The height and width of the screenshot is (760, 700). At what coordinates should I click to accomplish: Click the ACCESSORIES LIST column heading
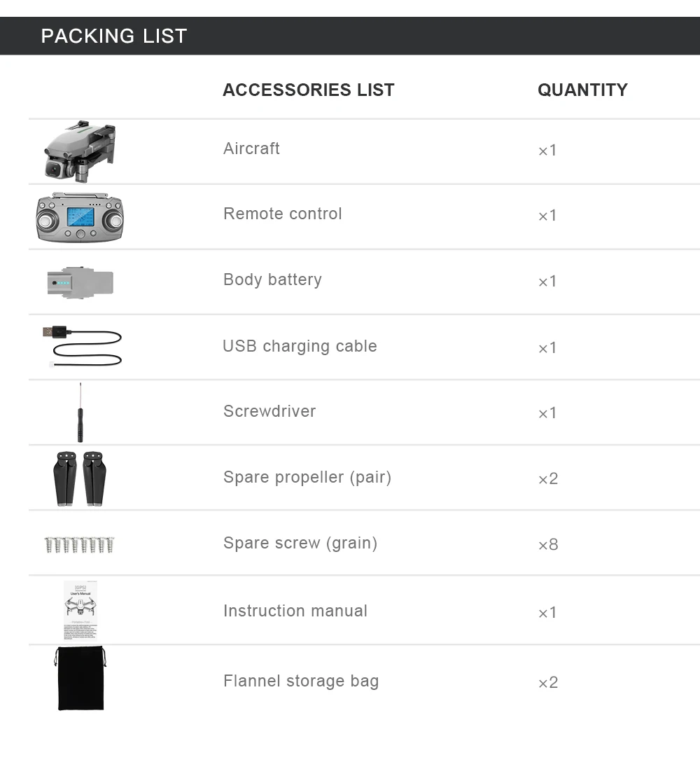[x=309, y=90]
